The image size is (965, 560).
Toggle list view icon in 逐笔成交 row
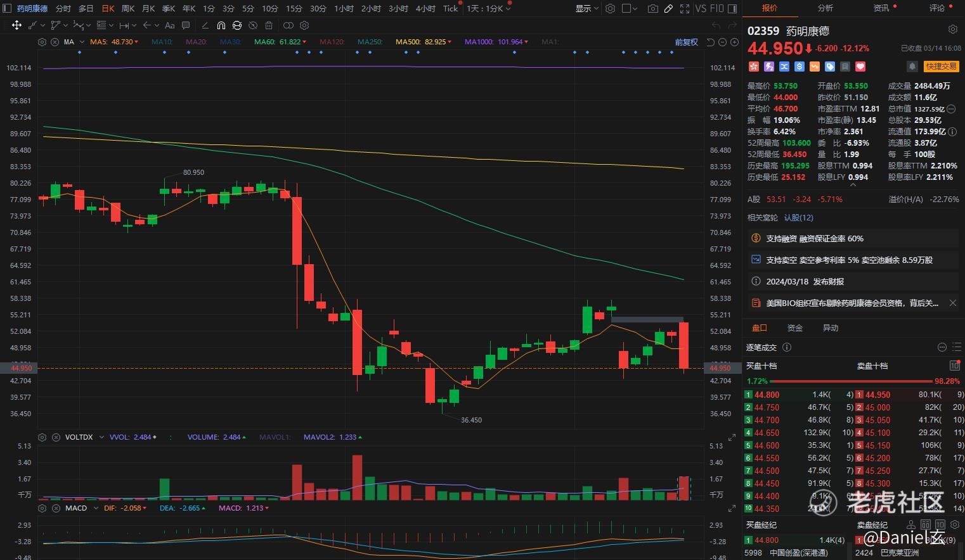click(957, 347)
